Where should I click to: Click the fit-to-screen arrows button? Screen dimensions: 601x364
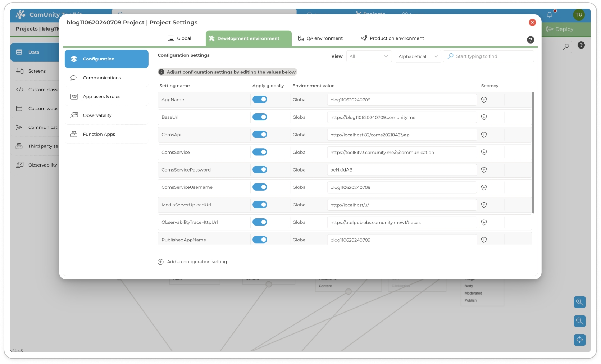point(579,340)
